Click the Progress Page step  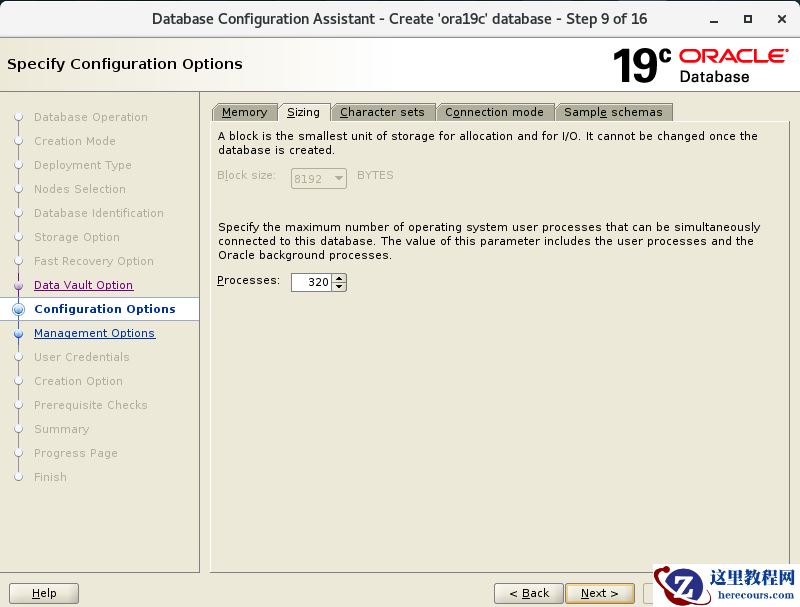(x=76, y=453)
